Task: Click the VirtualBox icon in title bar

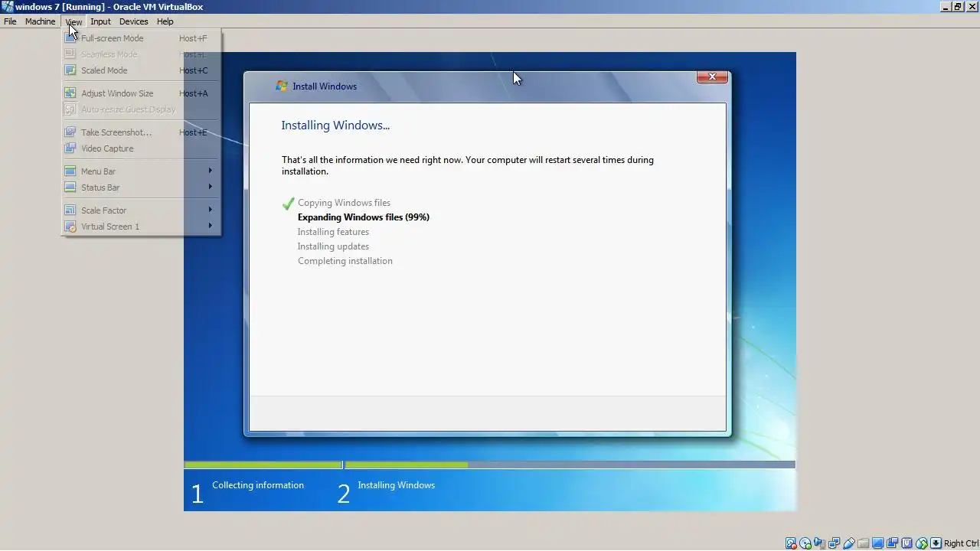Action: point(7,7)
